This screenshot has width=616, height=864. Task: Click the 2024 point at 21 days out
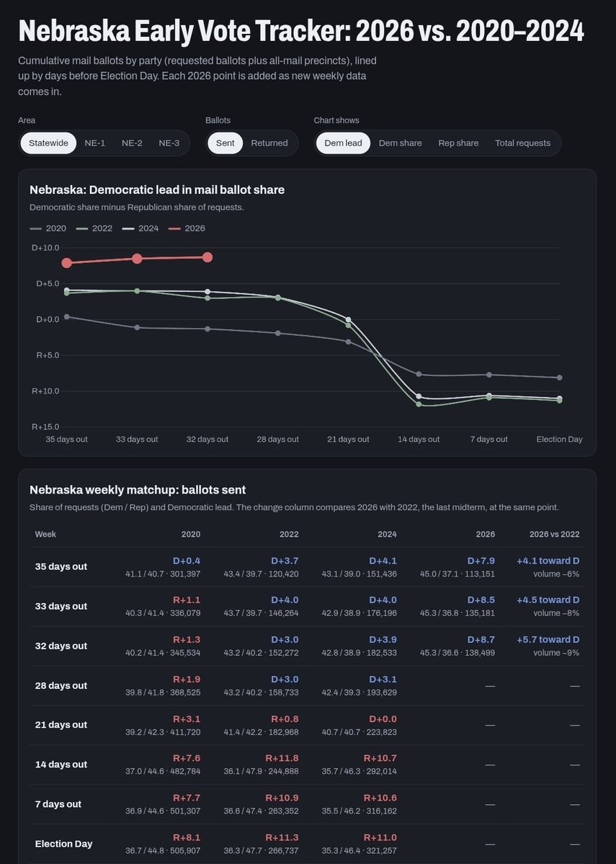348,320
